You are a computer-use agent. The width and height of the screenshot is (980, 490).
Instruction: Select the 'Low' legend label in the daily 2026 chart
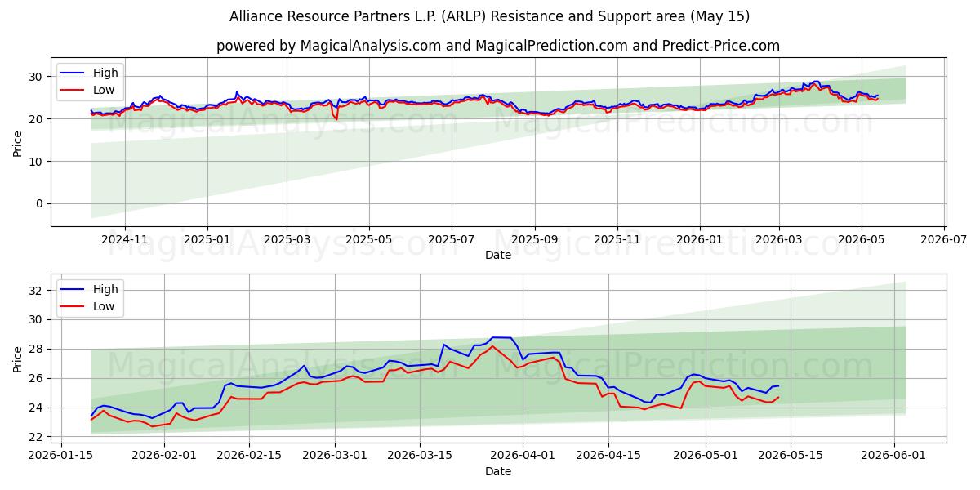pos(104,307)
